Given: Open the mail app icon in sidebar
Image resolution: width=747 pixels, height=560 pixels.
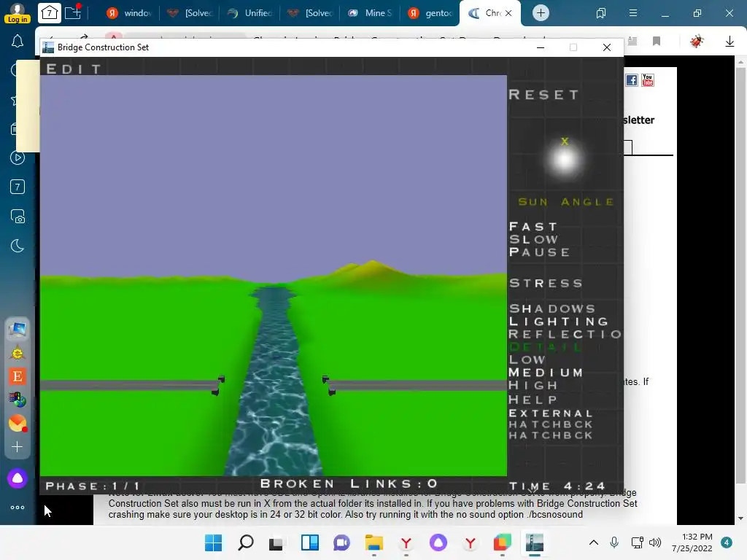Looking at the screenshot, I should pyautogui.click(x=18, y=424).
